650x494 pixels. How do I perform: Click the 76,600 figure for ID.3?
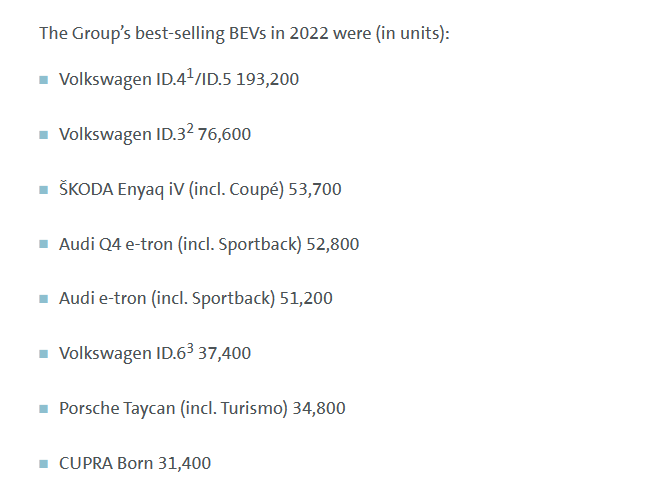tap(225, 134)
